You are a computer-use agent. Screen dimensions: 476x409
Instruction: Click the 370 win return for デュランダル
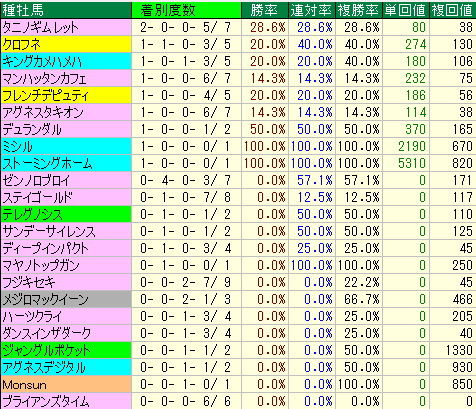point(416,129)
